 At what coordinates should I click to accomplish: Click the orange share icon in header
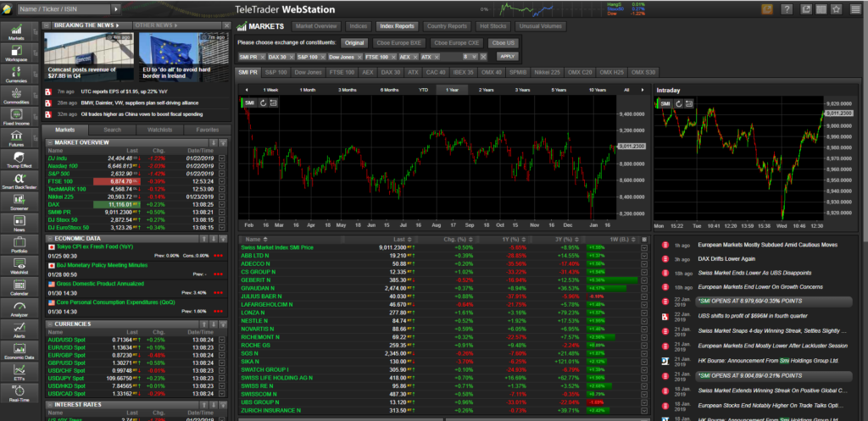pyautogui.click(x=767, y=8)
